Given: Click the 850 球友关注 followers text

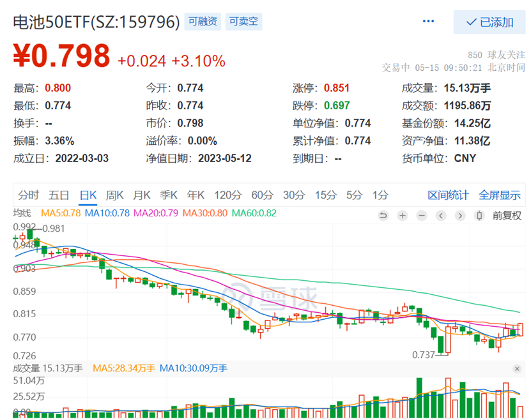Looking at the screenshot, I should tap(496, 55).
